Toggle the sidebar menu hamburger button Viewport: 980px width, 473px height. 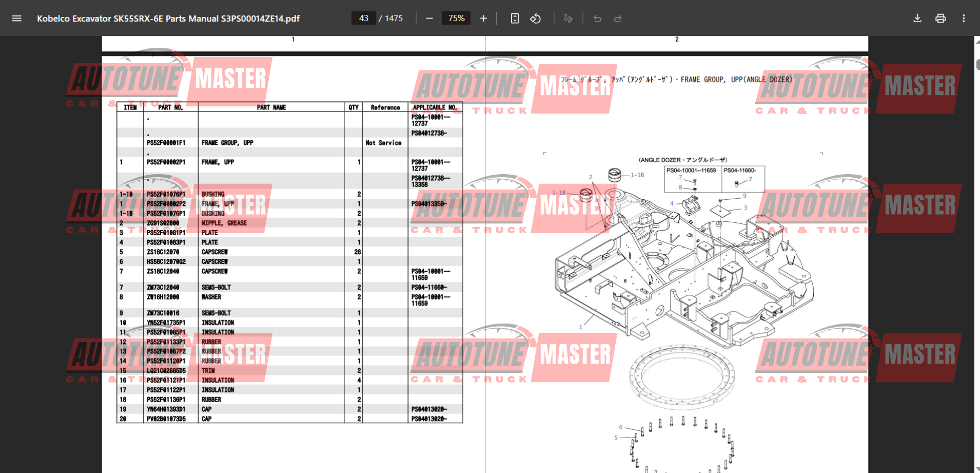pyautogui.click(x=16, y=18)
